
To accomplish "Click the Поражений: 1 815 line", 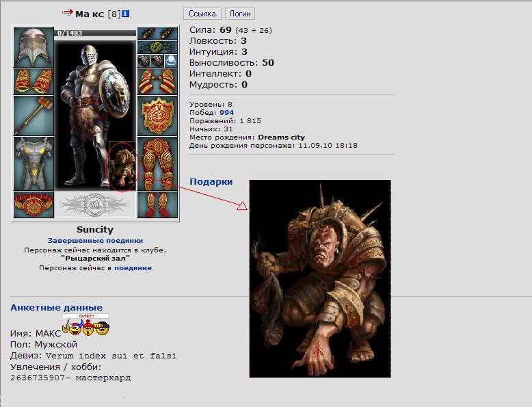I will pyautogui.click(x=225, y=121).
